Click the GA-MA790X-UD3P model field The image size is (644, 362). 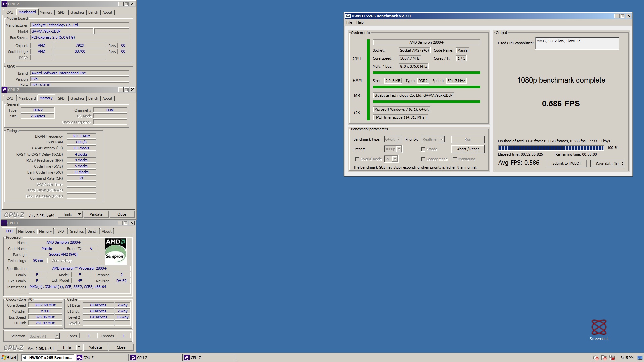pyautogui.click(x=62, y=31)
